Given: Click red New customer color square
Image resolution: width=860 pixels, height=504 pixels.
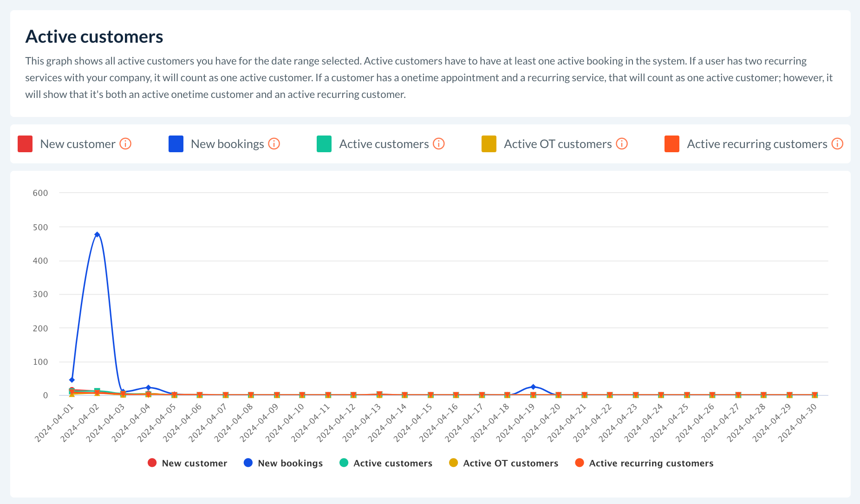Looking at the screenshot, I should (25, 144).
